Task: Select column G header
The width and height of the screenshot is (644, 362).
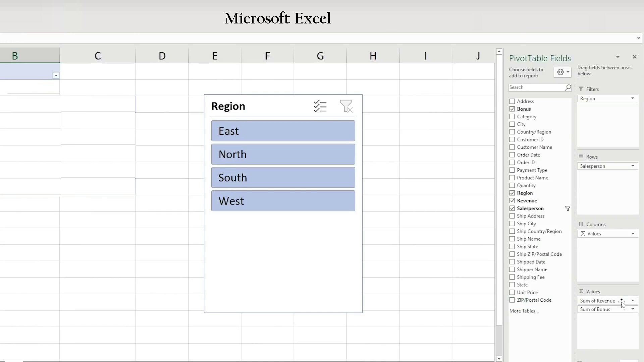Action: point(320,56)
